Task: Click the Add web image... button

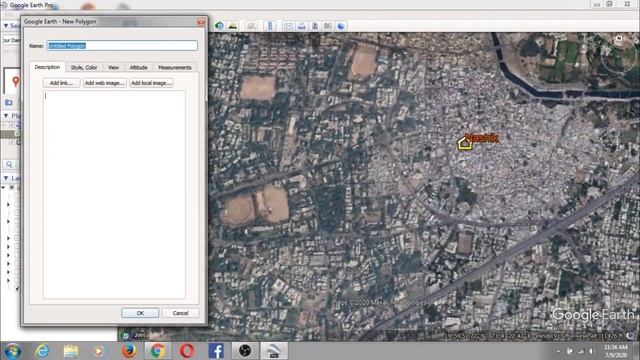Action: [x=104, y=83]
